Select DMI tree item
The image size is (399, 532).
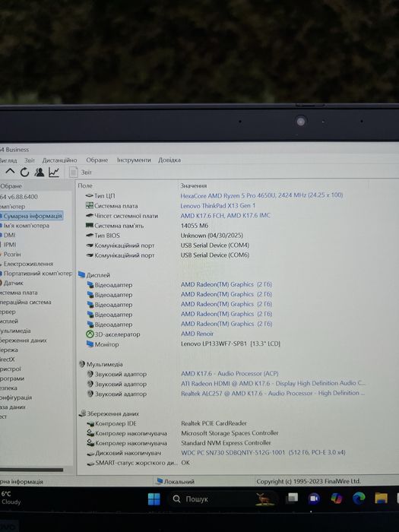[x=9, y=235]
